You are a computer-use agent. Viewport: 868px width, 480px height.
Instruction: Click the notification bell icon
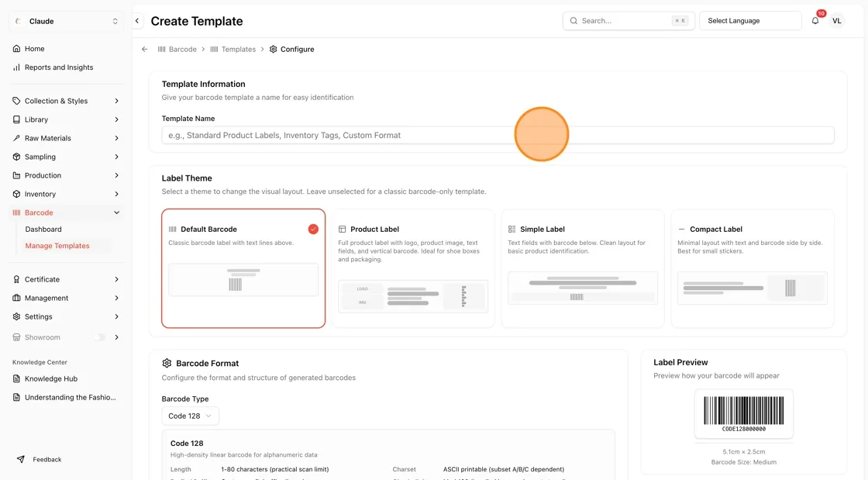[815, 21]
